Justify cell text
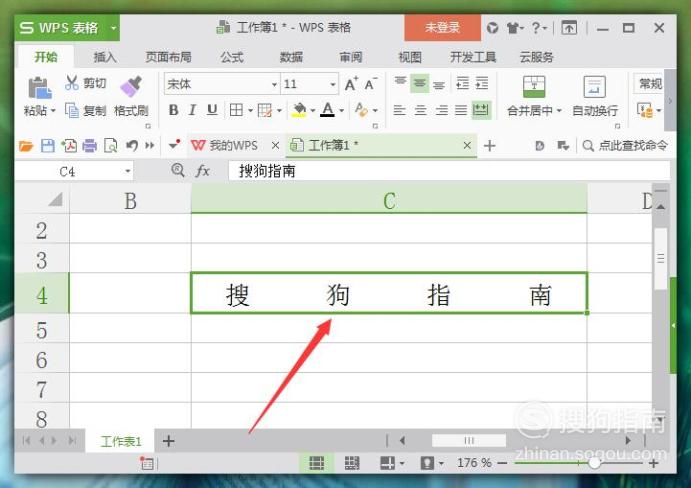Screen dimensions: 691x488 pos(461,110)
